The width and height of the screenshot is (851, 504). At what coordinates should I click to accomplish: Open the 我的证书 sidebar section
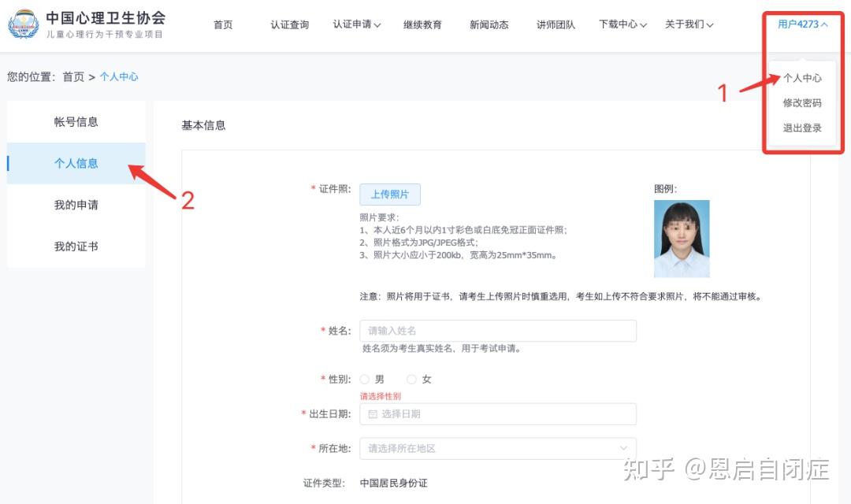(76, 246)
